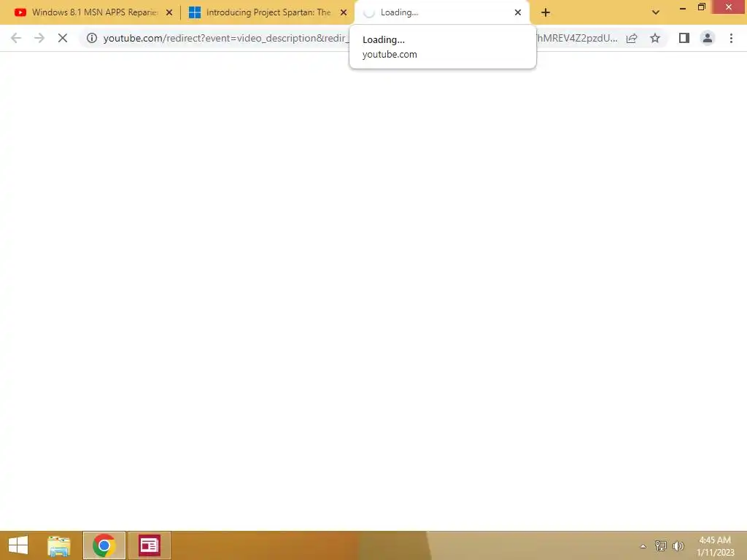Image resolution: width=747 pixels, height=560 pixels.
Task: Go back to previous page
Action: [16, 38]
